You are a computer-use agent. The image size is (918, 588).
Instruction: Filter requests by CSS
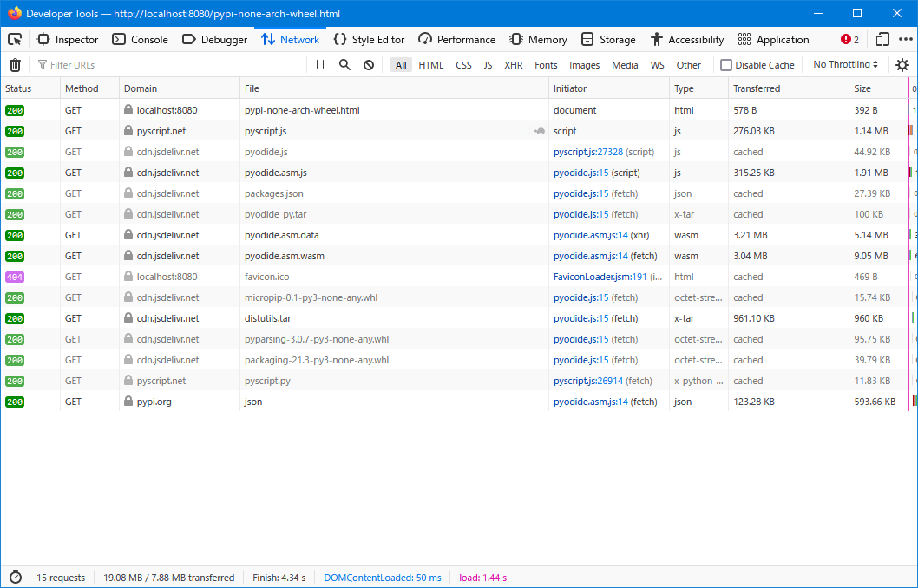point(463,65)
